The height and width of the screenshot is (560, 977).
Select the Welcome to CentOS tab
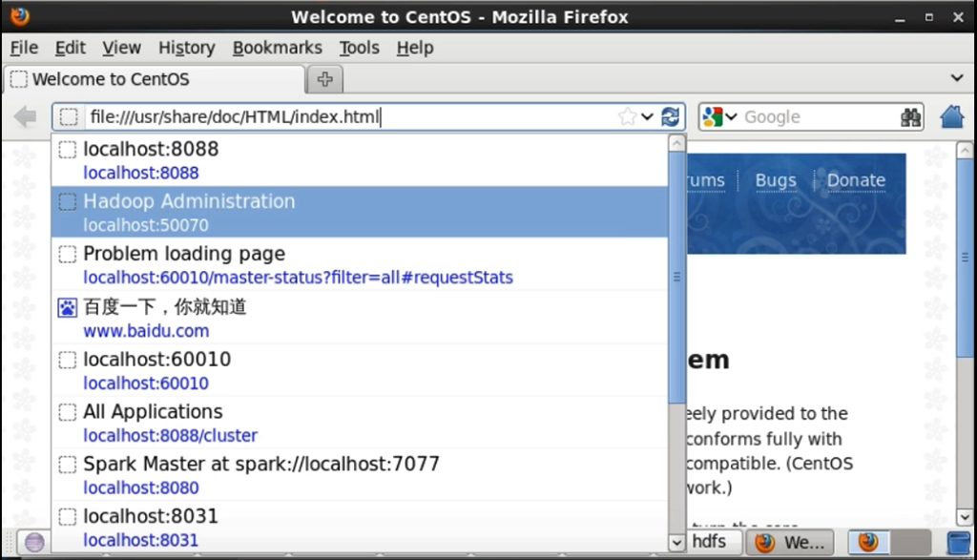154,79
